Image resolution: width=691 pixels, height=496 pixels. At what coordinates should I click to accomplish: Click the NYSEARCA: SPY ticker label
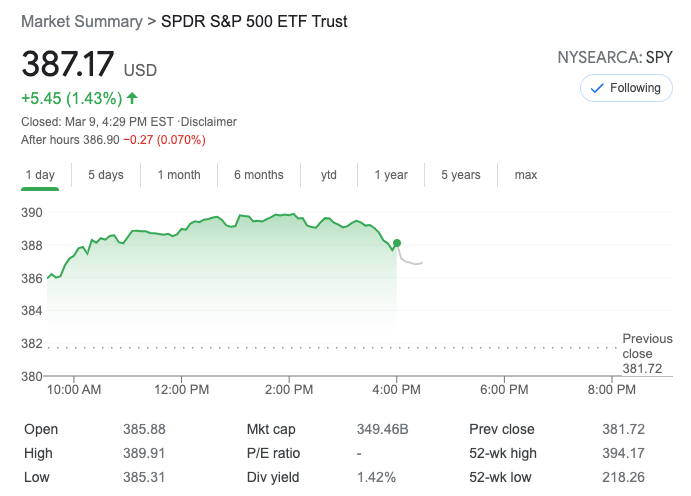pos(614,58)
